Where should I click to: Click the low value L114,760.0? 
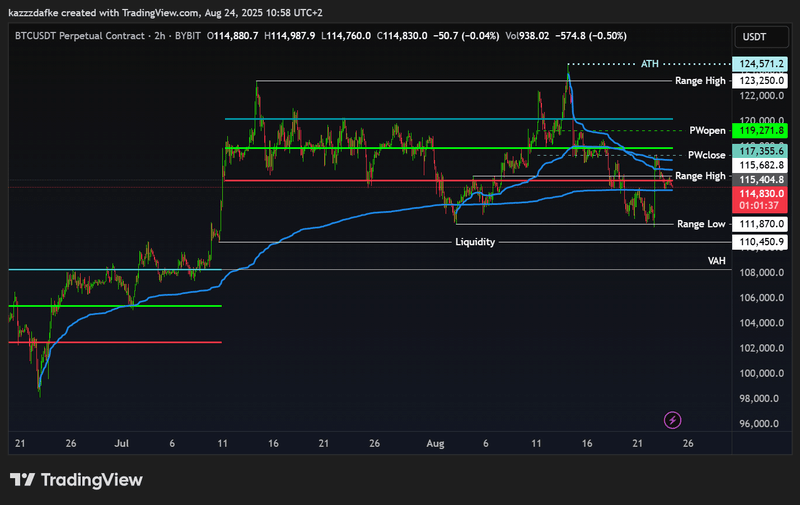pos(345,36)
